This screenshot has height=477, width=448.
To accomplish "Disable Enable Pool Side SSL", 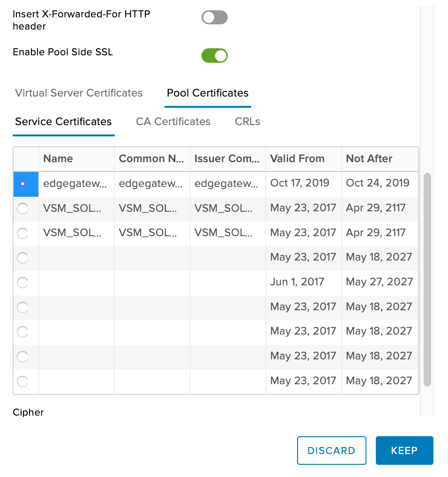I will [214, 55].
